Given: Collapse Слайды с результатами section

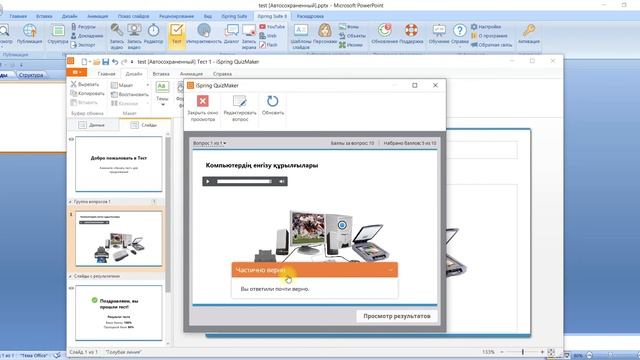Looking at the screenshot, I should 71,276.
